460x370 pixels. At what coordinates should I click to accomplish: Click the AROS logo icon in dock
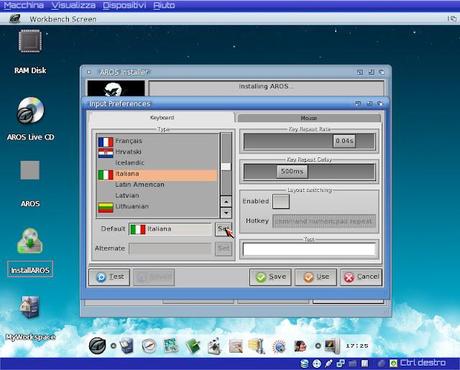click(x=98, y=346)
